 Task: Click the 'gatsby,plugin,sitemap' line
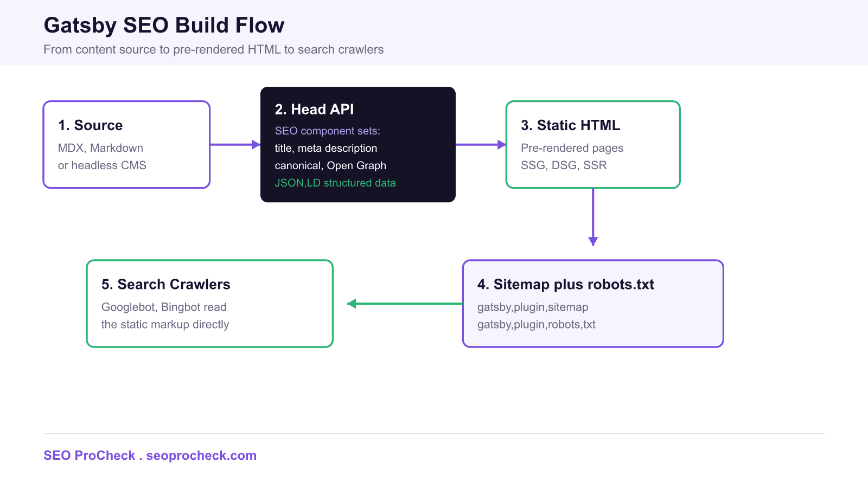533,307
